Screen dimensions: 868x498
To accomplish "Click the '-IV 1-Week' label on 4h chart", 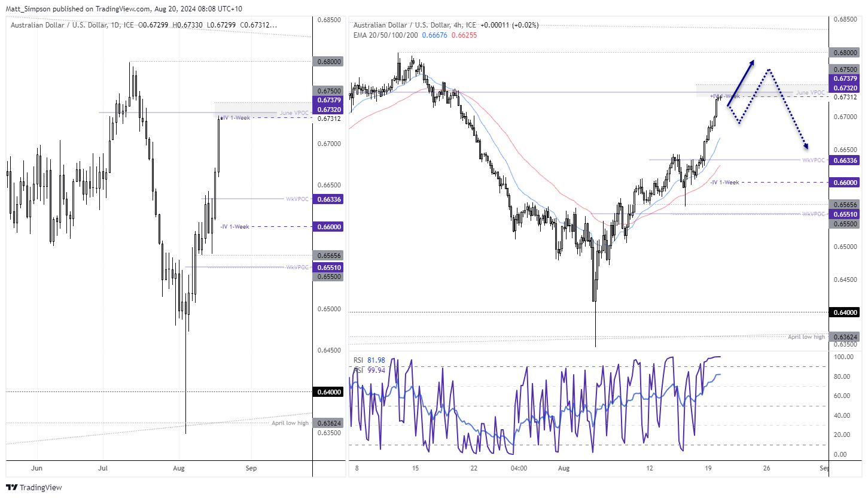I will pos(725,182).
